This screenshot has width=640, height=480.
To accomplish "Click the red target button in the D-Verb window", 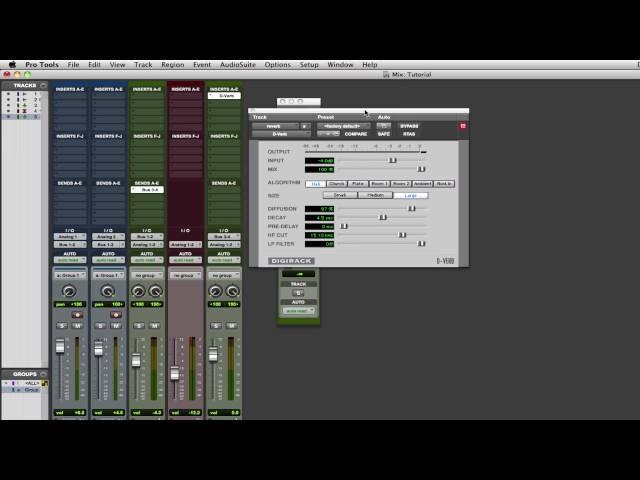I will (463, 126).
